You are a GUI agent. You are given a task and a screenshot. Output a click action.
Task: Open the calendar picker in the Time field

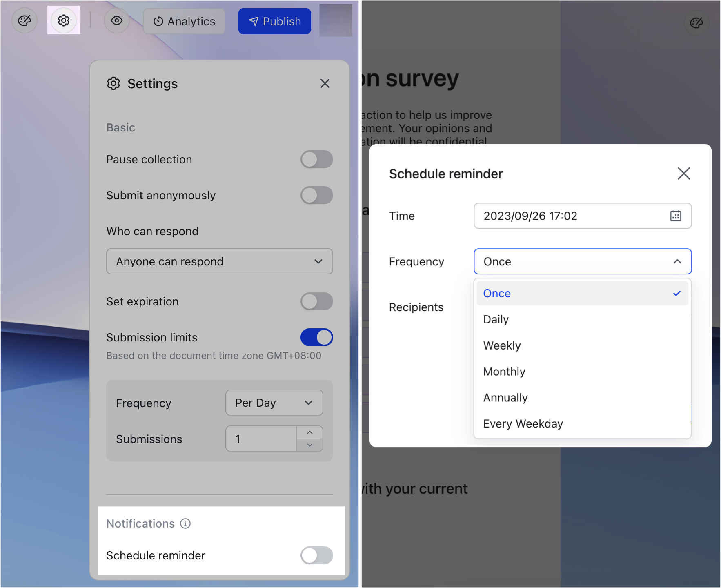[676, 216]
